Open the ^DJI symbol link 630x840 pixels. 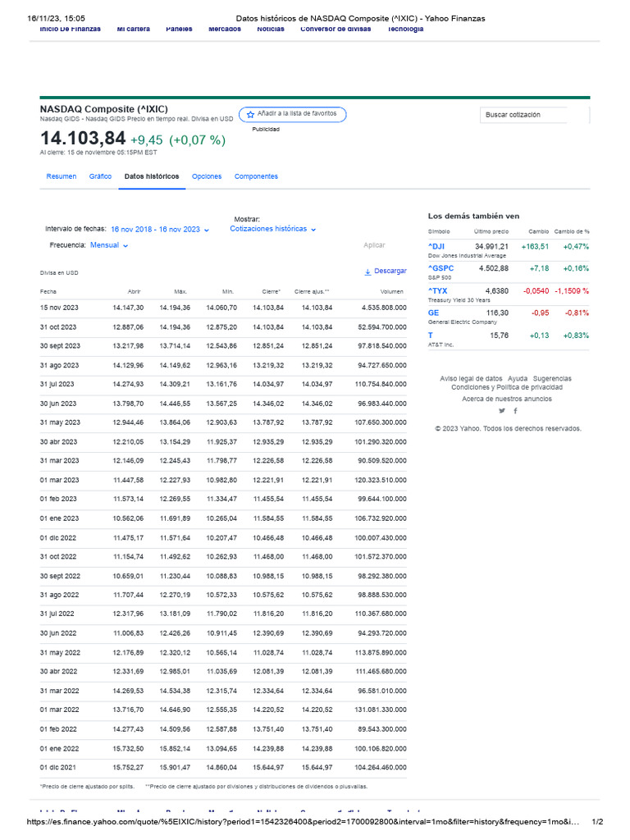coord(436,246)
